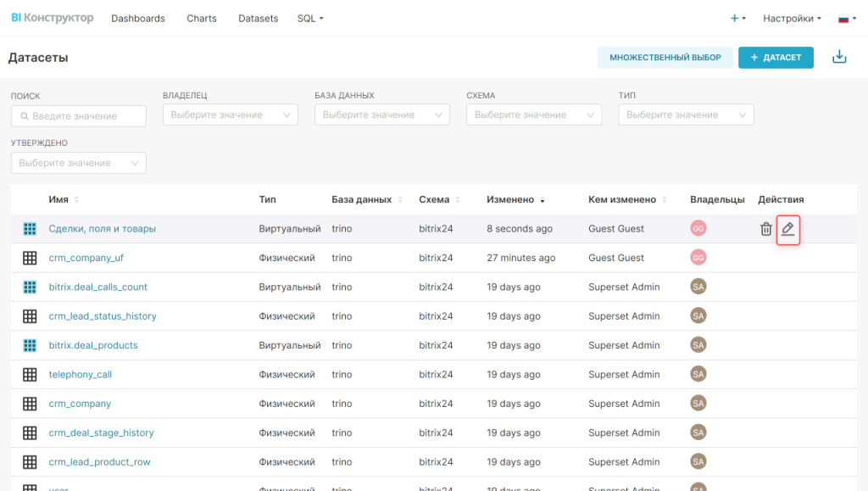Screen dimensions: 868x491
Task: Open the bitrix.deal_products dataset link
Action: click(93, 345)
